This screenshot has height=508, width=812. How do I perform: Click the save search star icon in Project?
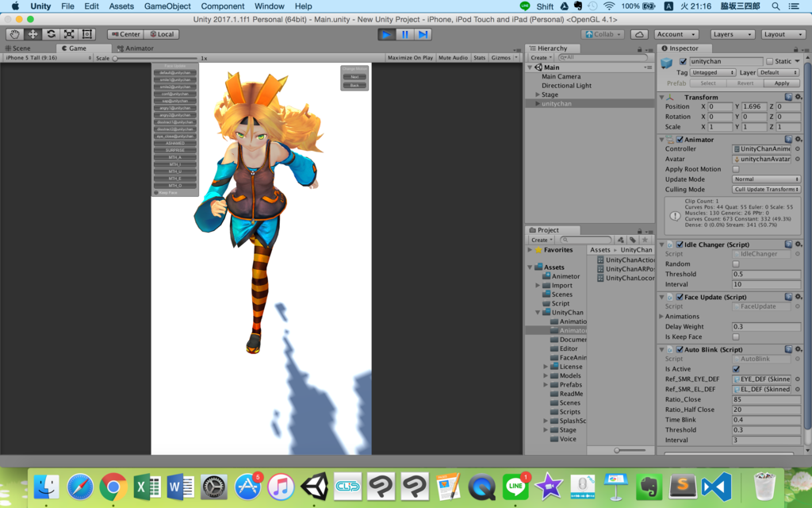tap(645, 240)
